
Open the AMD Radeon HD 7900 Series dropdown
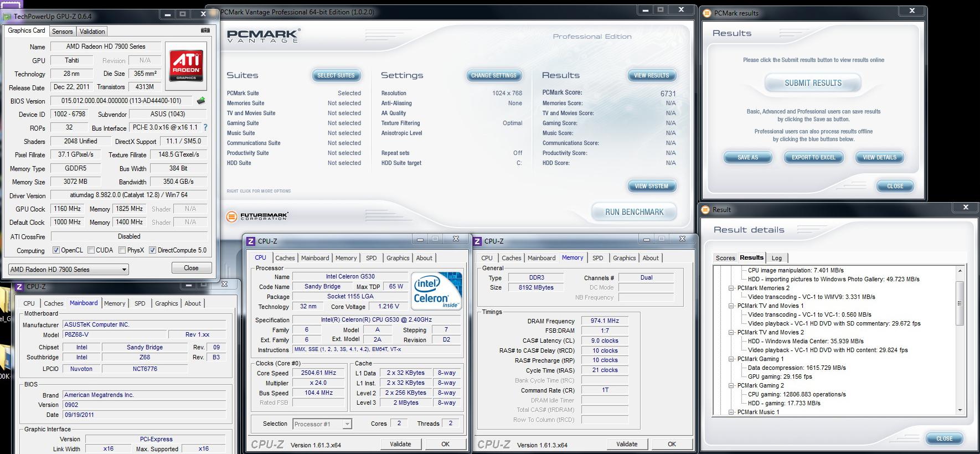pyautogui.click(x=68, y=269)
